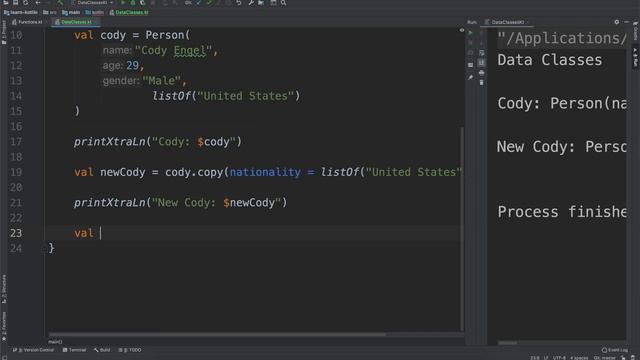Screen dimensions: 640x360
Task: Select kotlin folder breadcrumb
Action: [x=94, y=12]
